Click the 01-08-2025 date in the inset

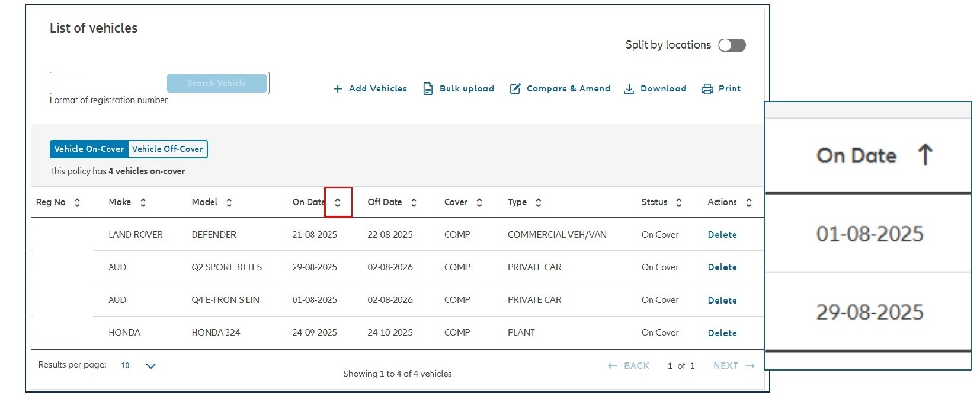click(870, 234)
